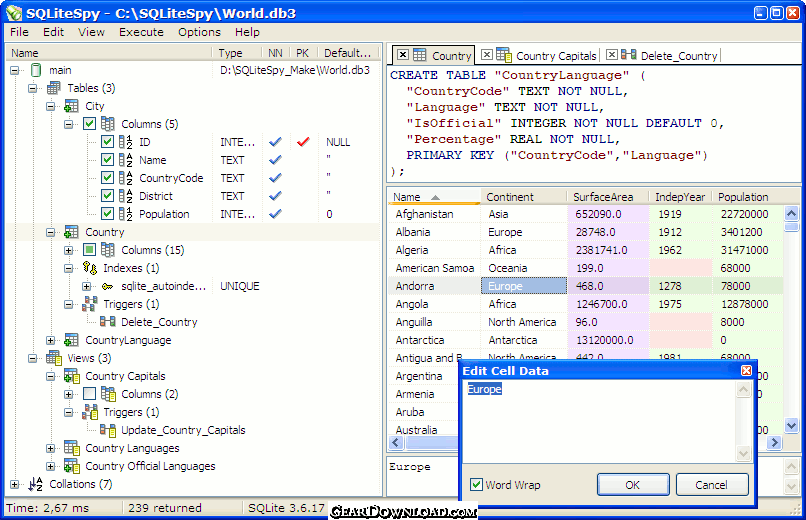The height and width of the screenshot is (520, 806).
Task: Sort the grid by IndepYear column header
Action: point(681,197)
